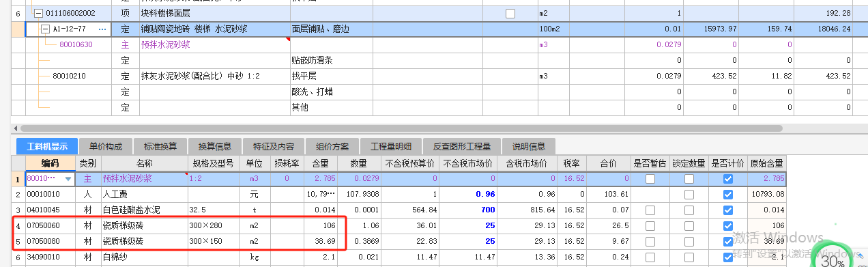Toggle 是否暂估 for 300×150 瓷质梯级砖 row

point(650,241)
